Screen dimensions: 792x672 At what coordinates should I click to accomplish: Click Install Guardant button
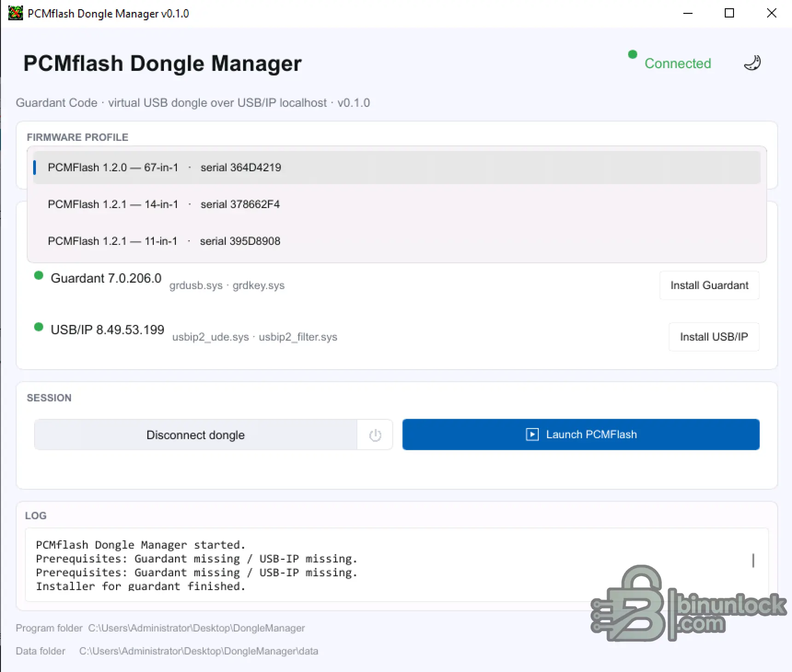click(x=709, y=285)
